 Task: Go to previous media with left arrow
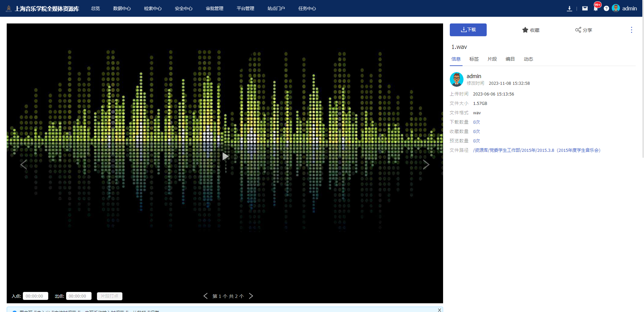point(23,165)
